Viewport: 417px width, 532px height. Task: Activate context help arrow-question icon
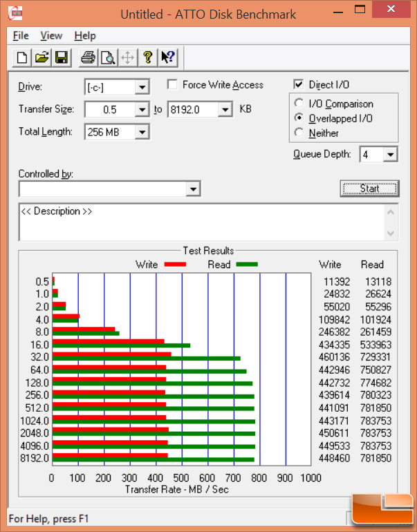(168, 57)
